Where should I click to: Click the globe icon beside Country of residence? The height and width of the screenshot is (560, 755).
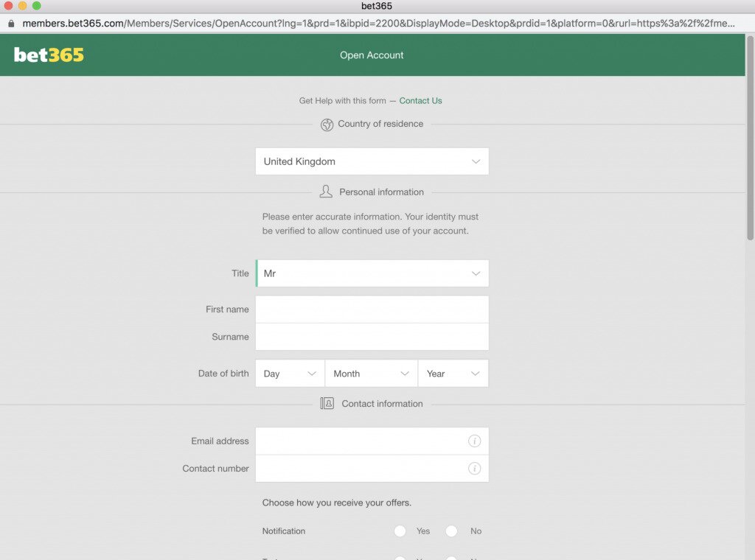click(327, 125)
